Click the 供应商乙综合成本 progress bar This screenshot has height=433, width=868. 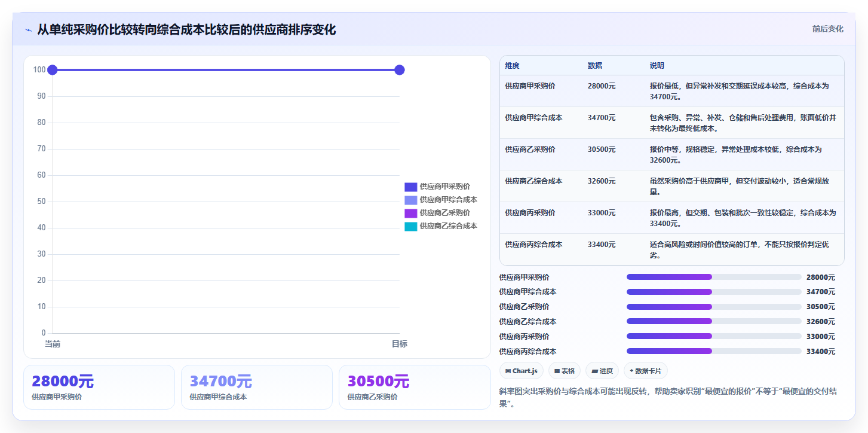[x=714, y=322]
